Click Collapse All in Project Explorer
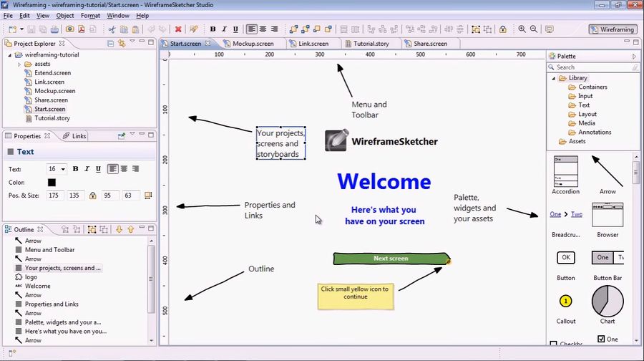Screen dimensions: 644x361 point(110,43)
